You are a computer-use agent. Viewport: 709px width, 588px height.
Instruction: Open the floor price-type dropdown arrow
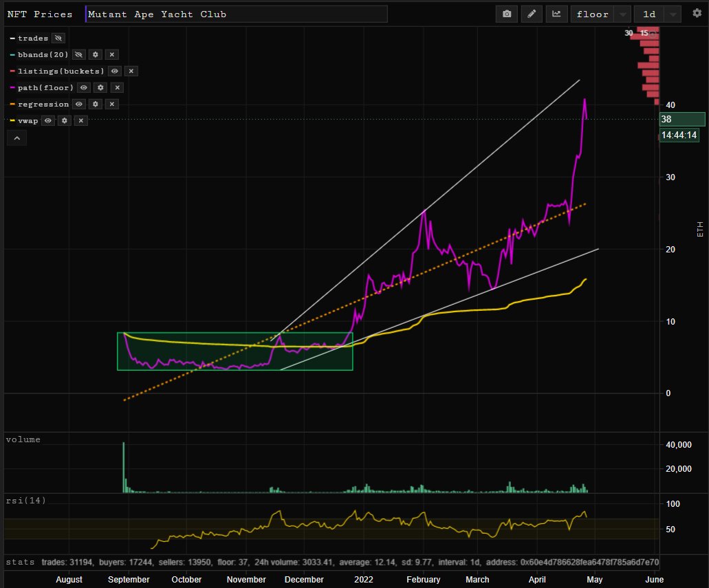click(622, 14)
